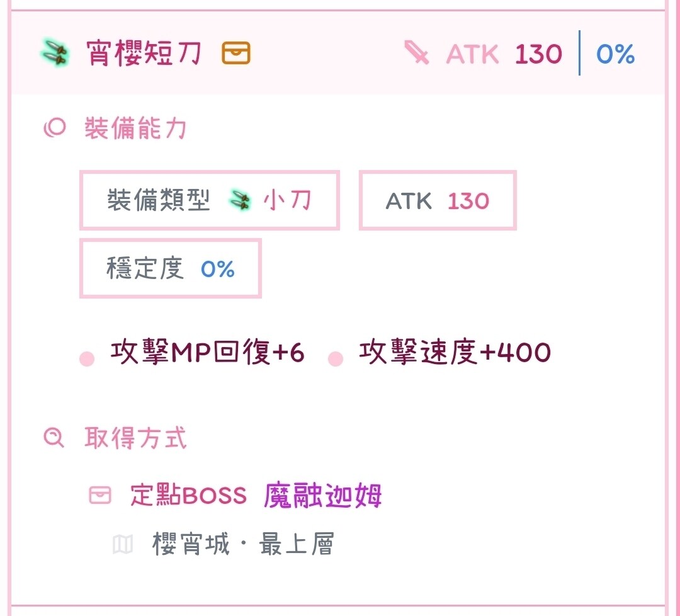Click the 宵櫻短刀 item title
This screenshot has width=680, height=616.
(x=144, y=54)
